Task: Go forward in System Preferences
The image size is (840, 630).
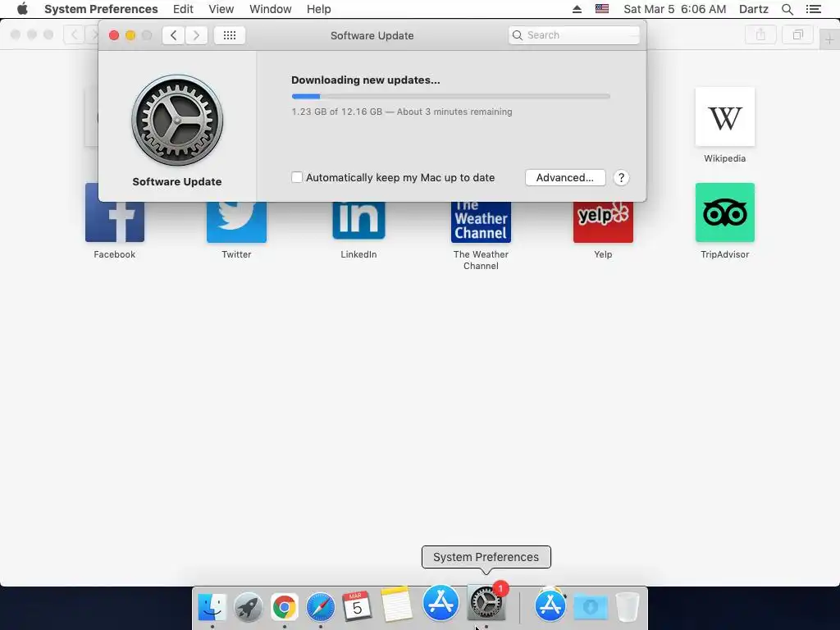Action: coord(197,35)
